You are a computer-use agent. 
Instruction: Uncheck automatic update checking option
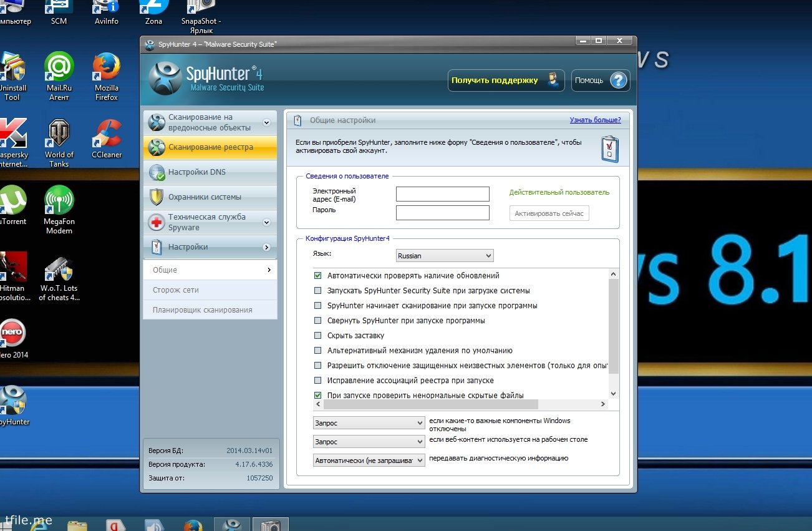[318, 276]
